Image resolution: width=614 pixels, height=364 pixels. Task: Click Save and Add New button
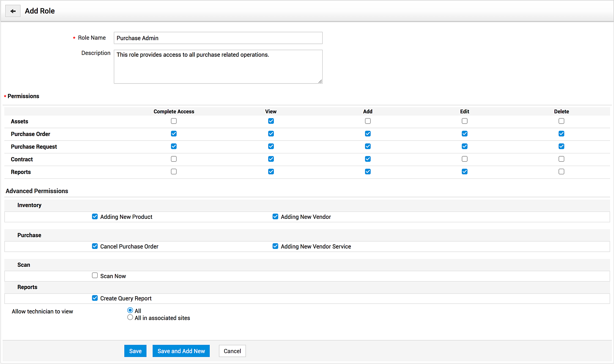[x=181, y=351]
